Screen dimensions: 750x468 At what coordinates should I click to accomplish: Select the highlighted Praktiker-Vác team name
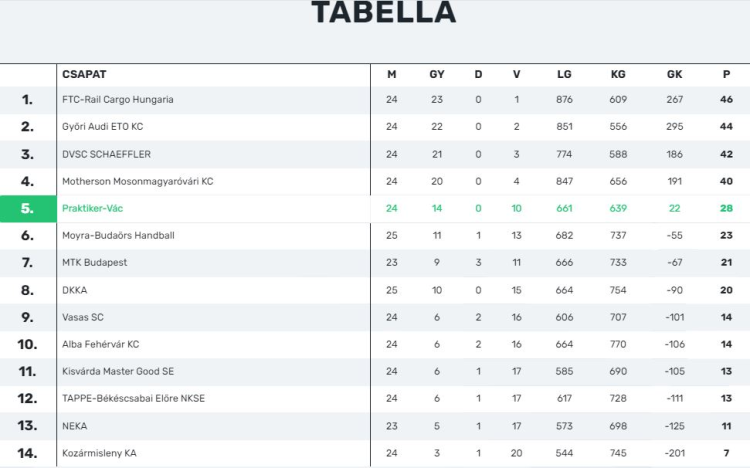99,208
